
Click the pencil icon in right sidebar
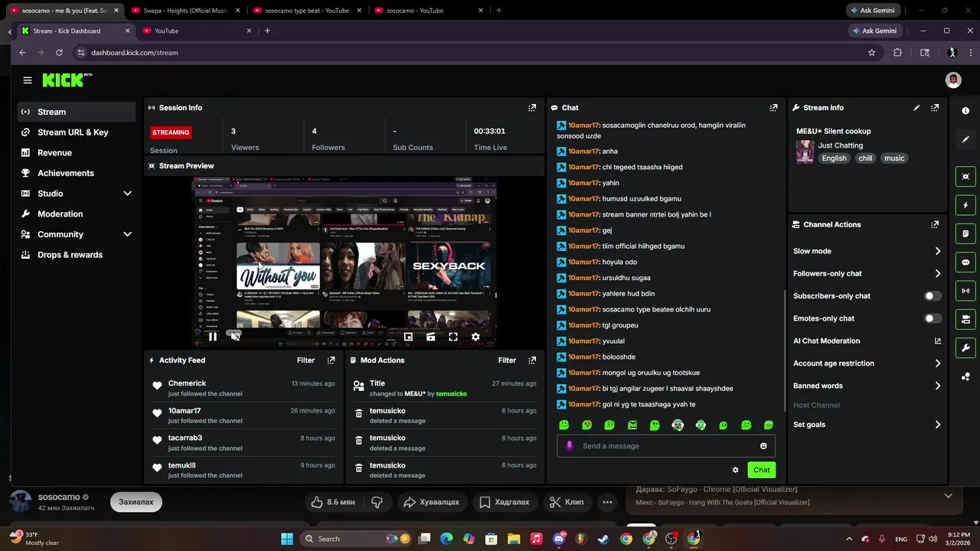tap(965, 140)
